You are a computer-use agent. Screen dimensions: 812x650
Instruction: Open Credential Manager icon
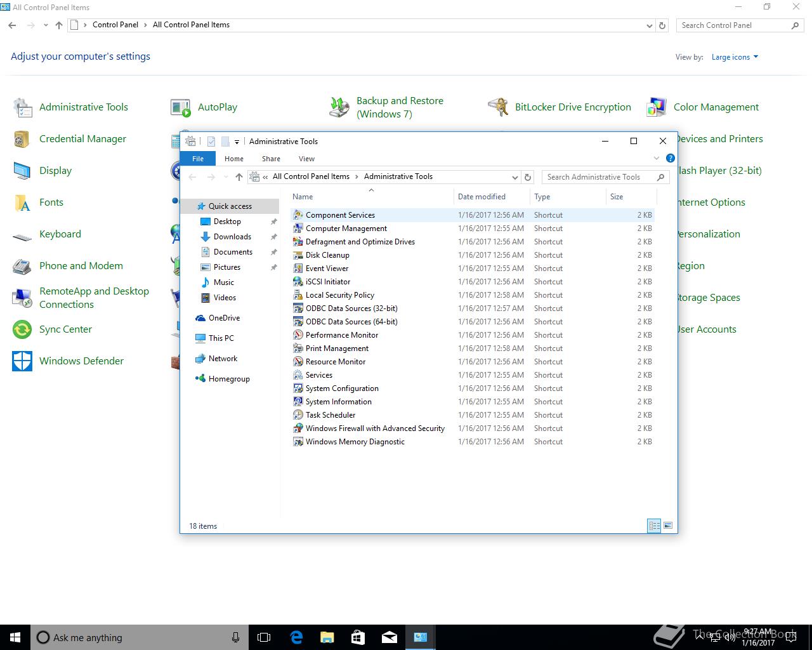tap(23, 139)
